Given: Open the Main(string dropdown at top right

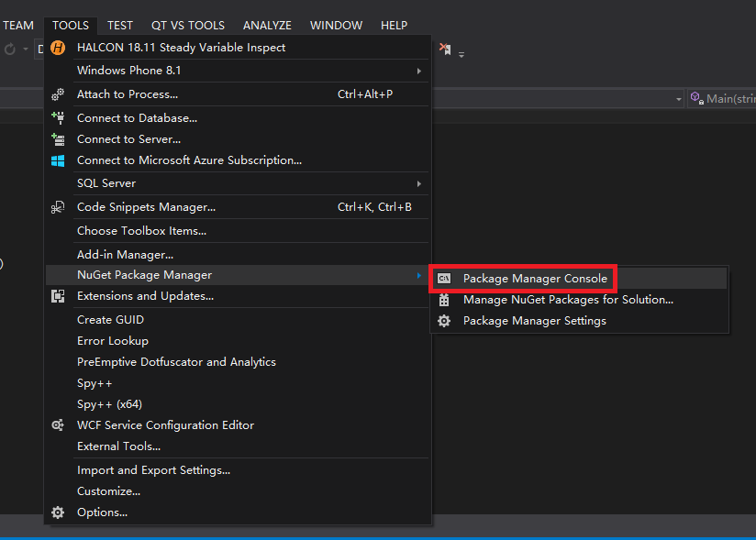Looking at the screenshot, I should pyautogui.click(x=730, y=98).
